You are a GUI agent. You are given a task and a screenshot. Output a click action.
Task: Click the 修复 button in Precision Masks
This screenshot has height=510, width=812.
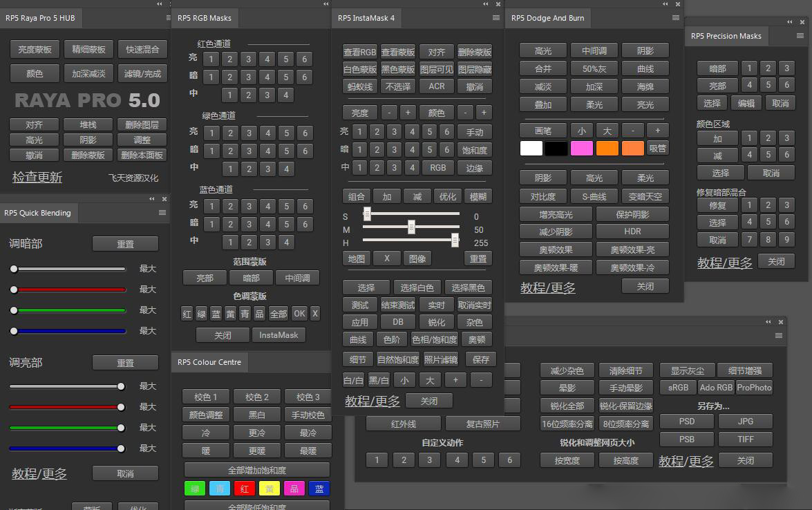coord(718,205)
